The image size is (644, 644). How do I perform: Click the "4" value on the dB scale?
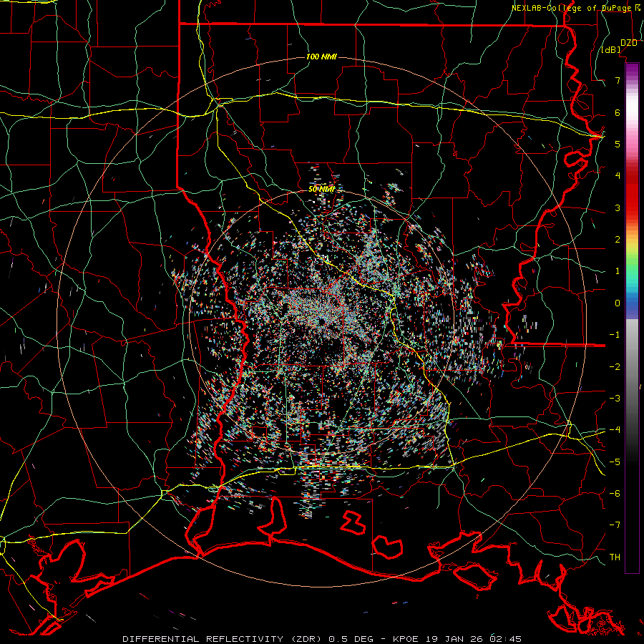click(618, 176)
